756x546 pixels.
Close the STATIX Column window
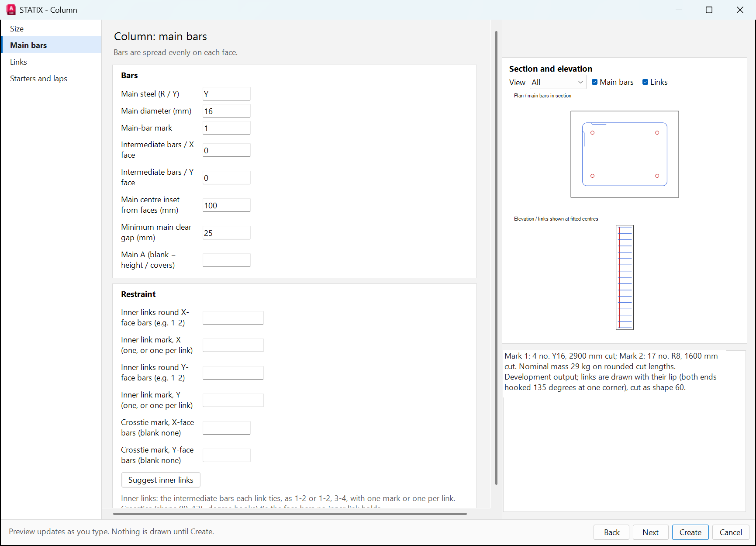click(740, 10)
